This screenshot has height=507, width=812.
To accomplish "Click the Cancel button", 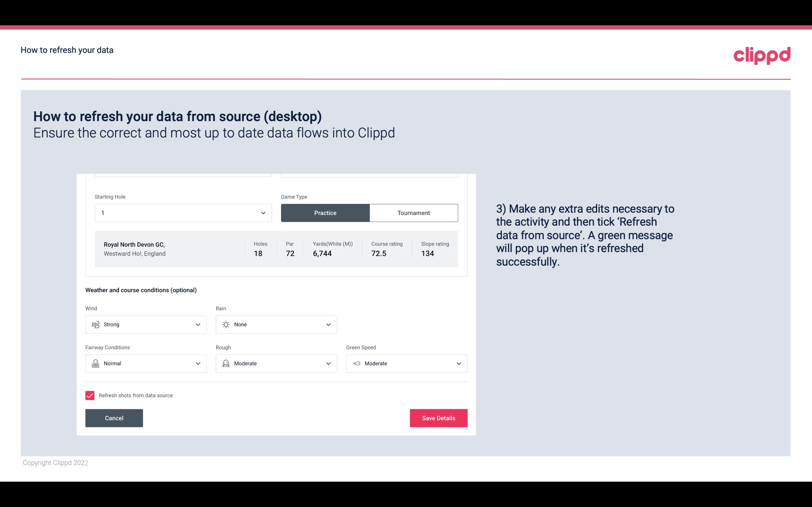I will (114, 418).
